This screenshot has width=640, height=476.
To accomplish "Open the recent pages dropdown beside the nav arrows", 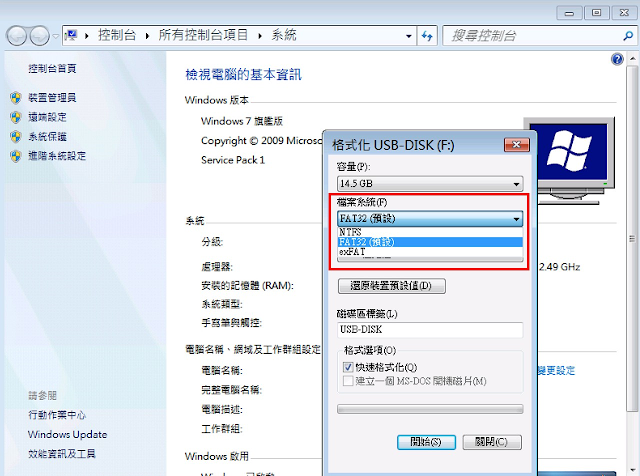I will 55,36.
